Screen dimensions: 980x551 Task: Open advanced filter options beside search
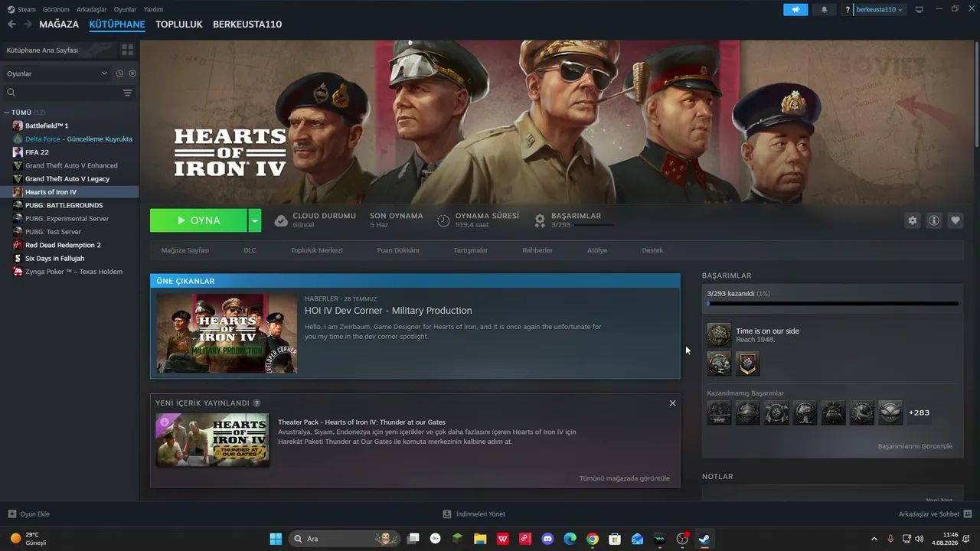point(127,93)
